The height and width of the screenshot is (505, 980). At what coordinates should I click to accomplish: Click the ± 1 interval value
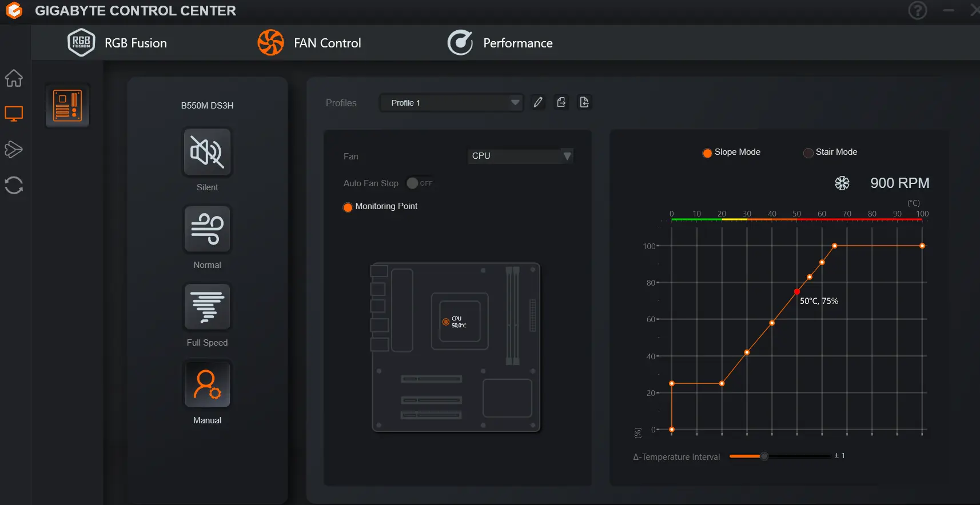839,456
